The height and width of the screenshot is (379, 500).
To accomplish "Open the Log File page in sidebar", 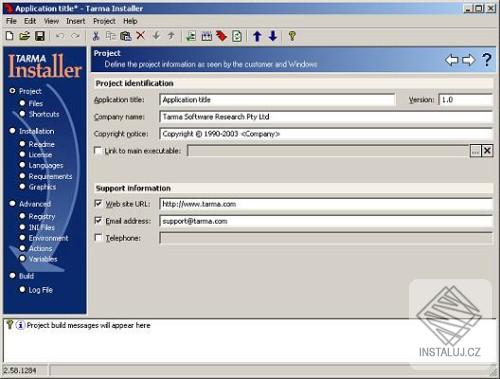I will (x=41, y=290).
